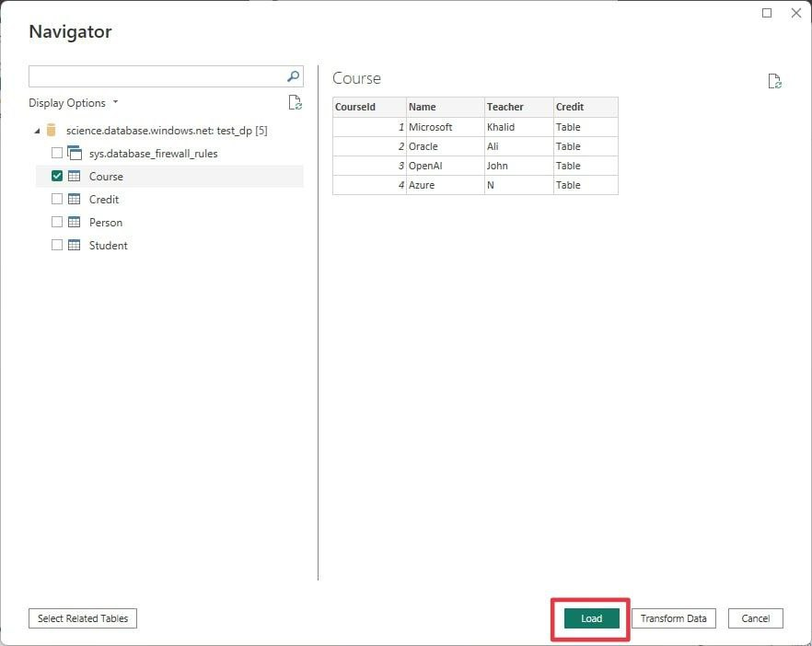The width and height of the screenshot is (812, 646).
Task: Click the N teacher cell
Action: pos(519,185)
